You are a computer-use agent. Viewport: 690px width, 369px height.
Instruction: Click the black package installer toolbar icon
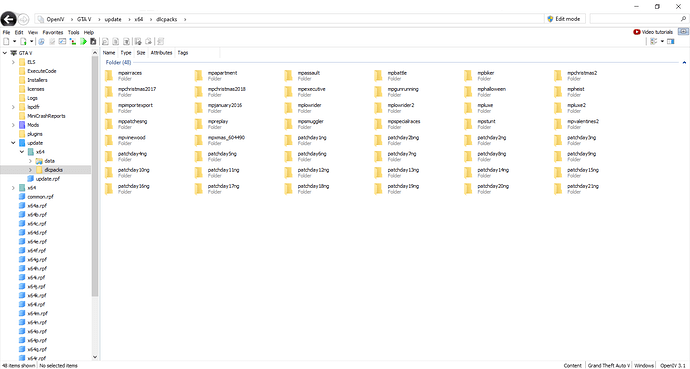click(x=93, y=41)
